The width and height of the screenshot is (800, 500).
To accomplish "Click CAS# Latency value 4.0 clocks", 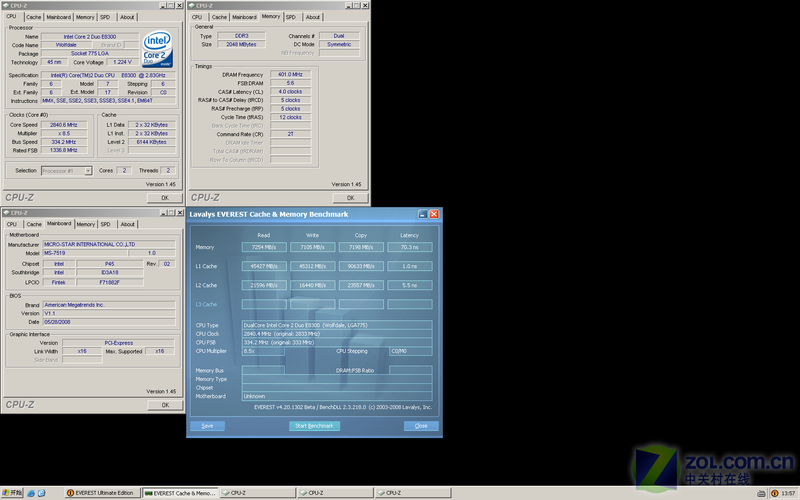I will tap(290, 92).
